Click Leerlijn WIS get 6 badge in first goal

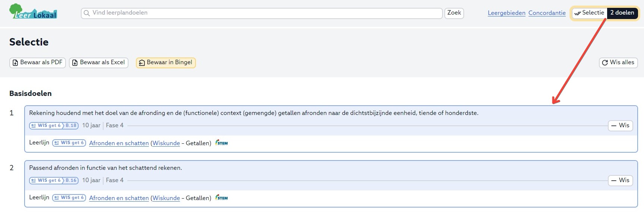[69, 143]
